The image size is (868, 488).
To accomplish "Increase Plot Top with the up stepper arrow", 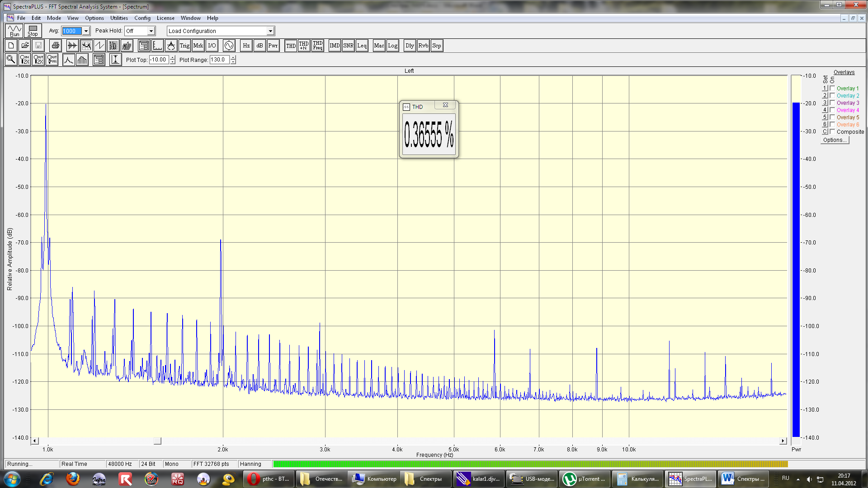I will (x=172, y=57).
